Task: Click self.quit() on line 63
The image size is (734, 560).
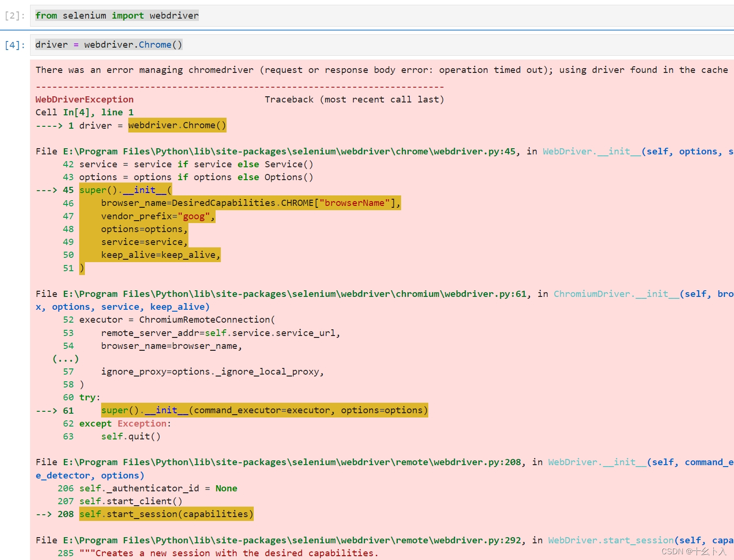Action: [131, 436]
